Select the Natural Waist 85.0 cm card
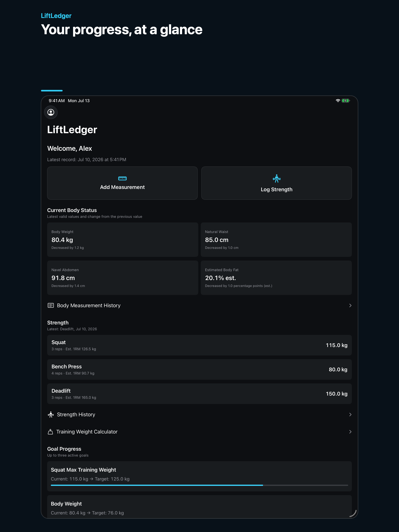The image size is (399, 532). (x=276, y=240)
